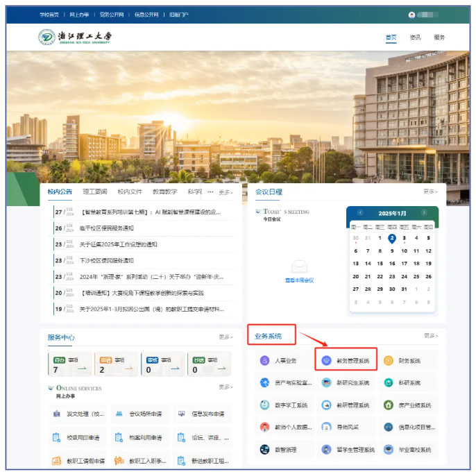Expand 更多 in 会议日程 panel
The image size is (476, 474).
pos(430,192)
